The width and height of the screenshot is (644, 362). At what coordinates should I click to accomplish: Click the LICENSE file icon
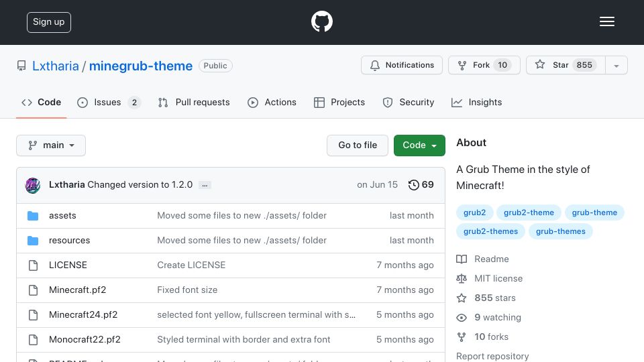tap(33, 265)
